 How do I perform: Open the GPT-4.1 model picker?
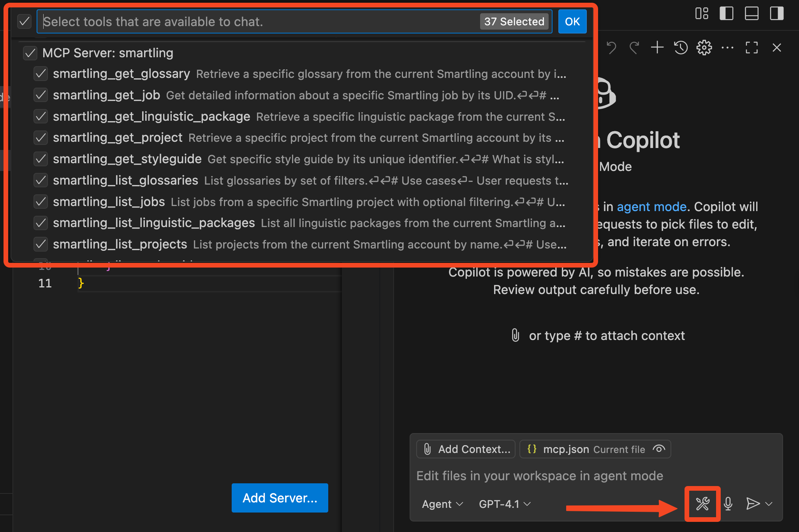coord(504,504)
